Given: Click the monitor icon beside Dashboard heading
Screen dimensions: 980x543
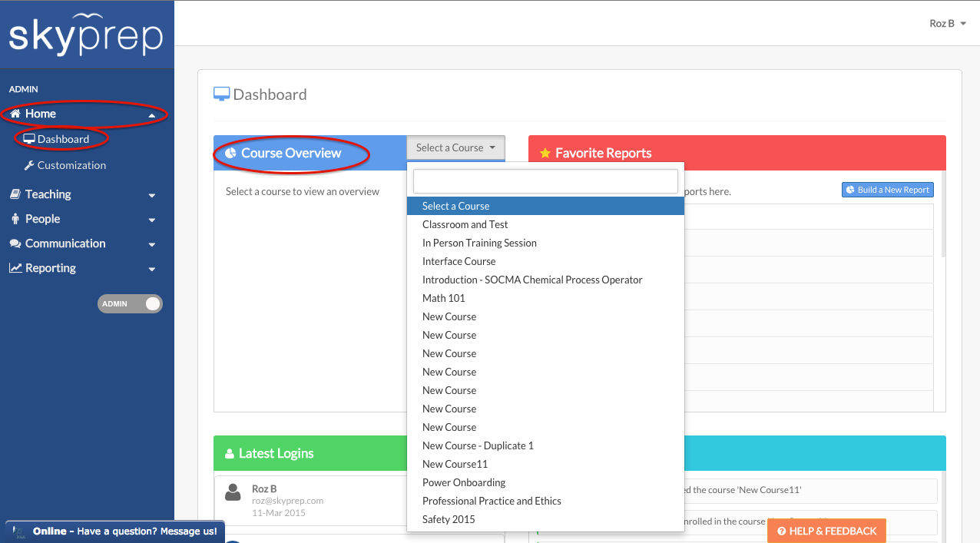Looking at the screenshot, I should click(221, 94).
